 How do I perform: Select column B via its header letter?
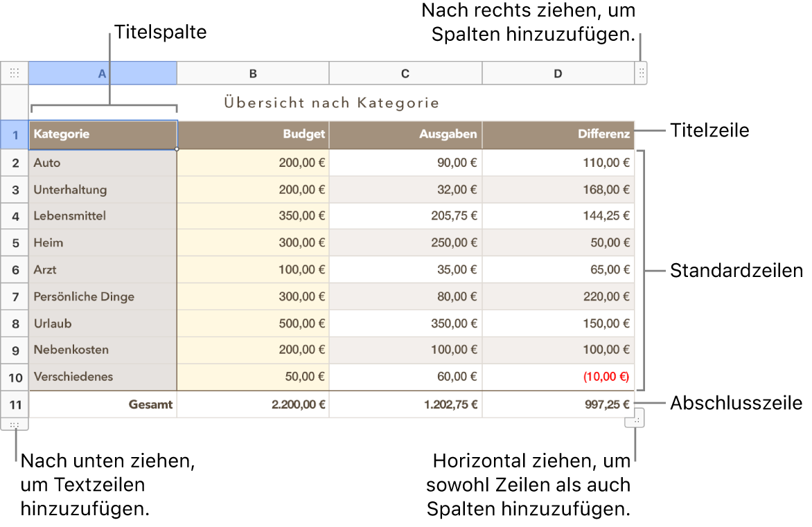coord(253,73)
